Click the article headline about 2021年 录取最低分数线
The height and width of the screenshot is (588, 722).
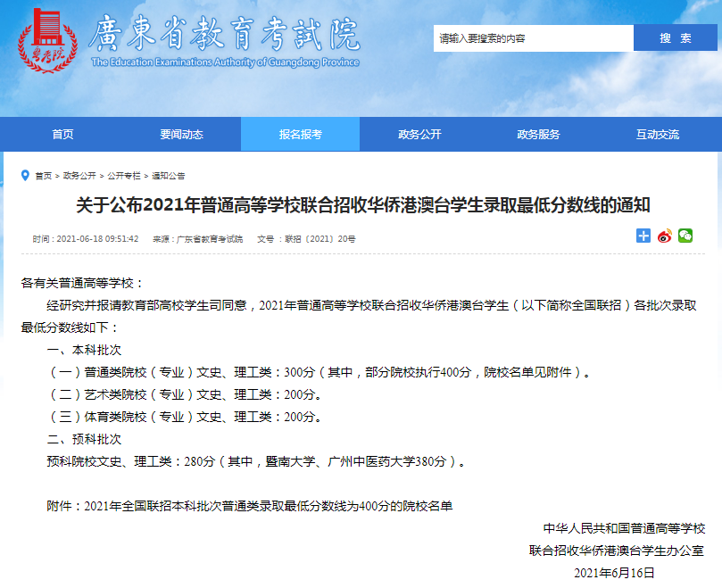362,206
